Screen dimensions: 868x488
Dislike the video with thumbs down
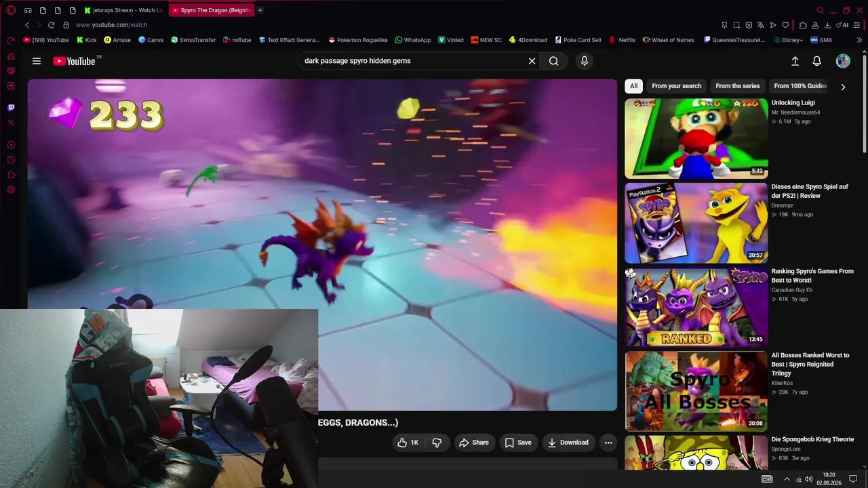[x=437, y=443]
